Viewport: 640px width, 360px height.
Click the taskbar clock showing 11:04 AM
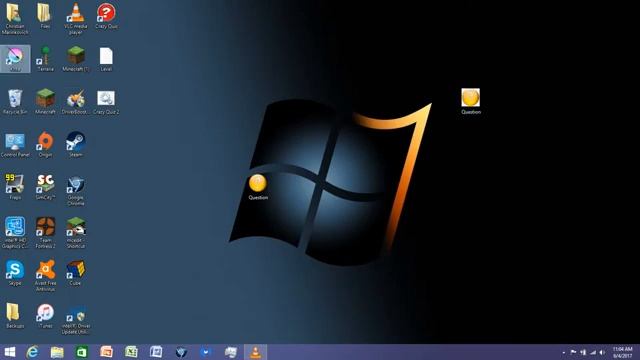coord(622,352)
